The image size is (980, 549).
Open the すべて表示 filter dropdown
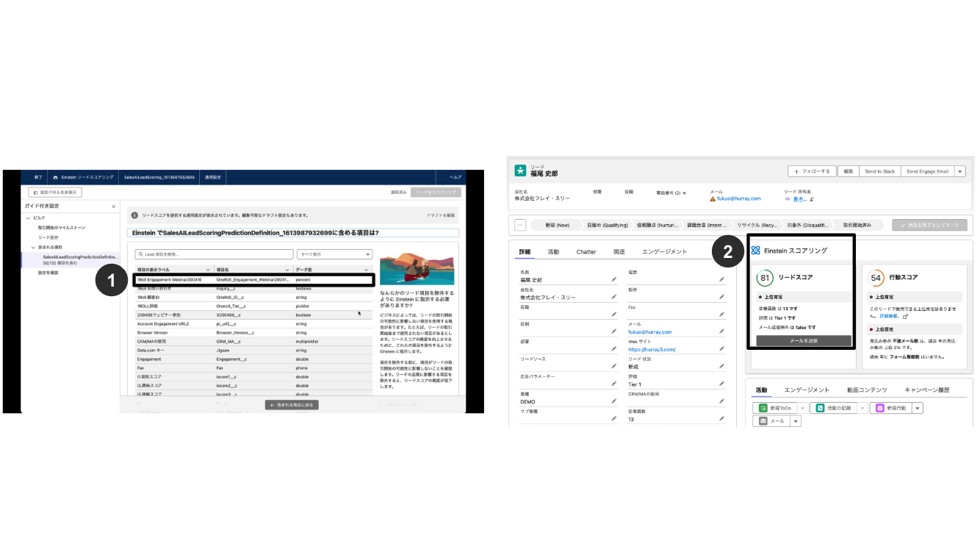(x=335, y=254)
